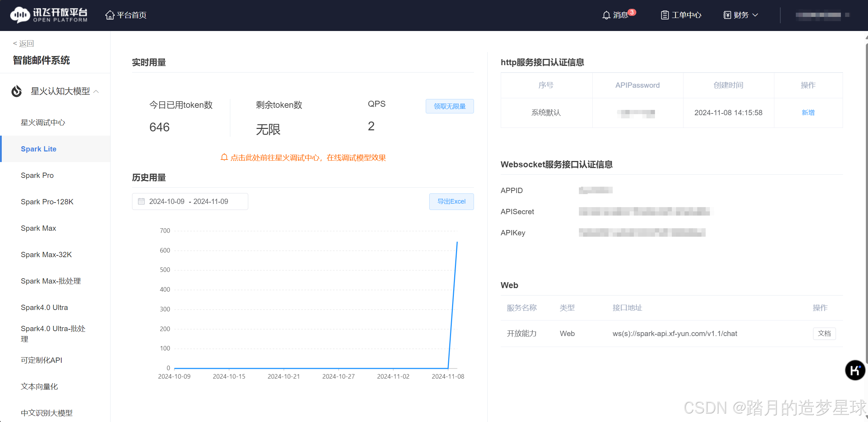Open 工单中心 clipboard icon
The height and width of the screenshot is (422, 868).
click(x=664, y=15)
